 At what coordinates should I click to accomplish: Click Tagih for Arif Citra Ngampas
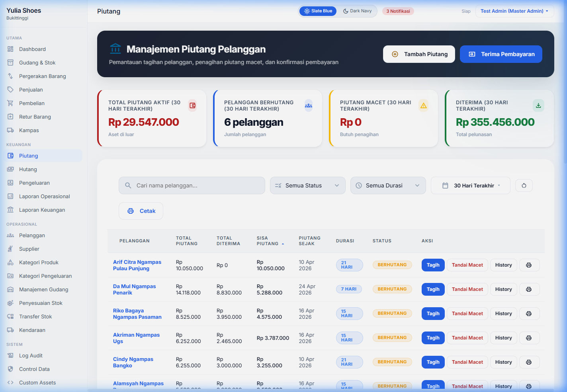point(433,265)
